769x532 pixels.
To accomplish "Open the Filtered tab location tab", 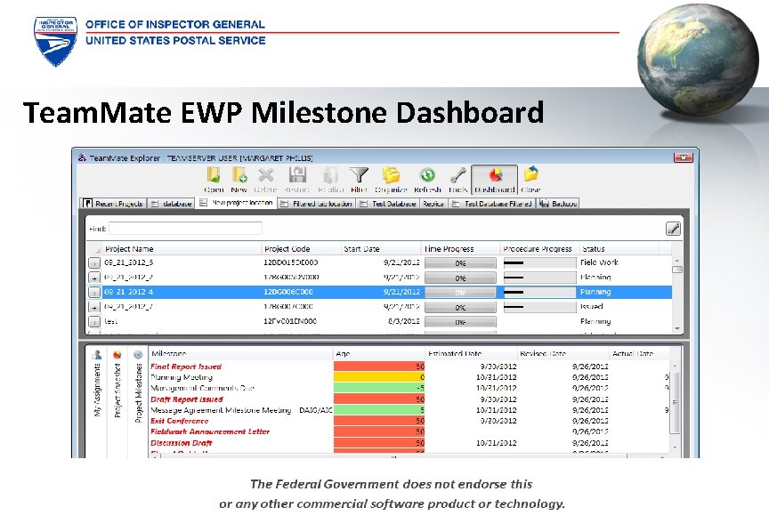I will coord(316,204).
